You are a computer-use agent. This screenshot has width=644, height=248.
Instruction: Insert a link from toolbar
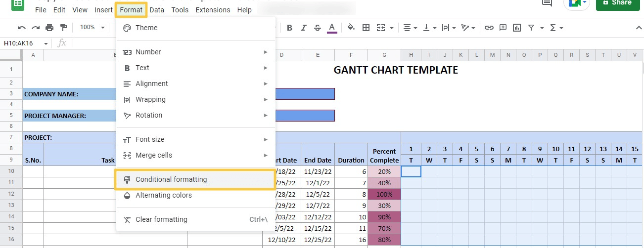pos(489,28)
